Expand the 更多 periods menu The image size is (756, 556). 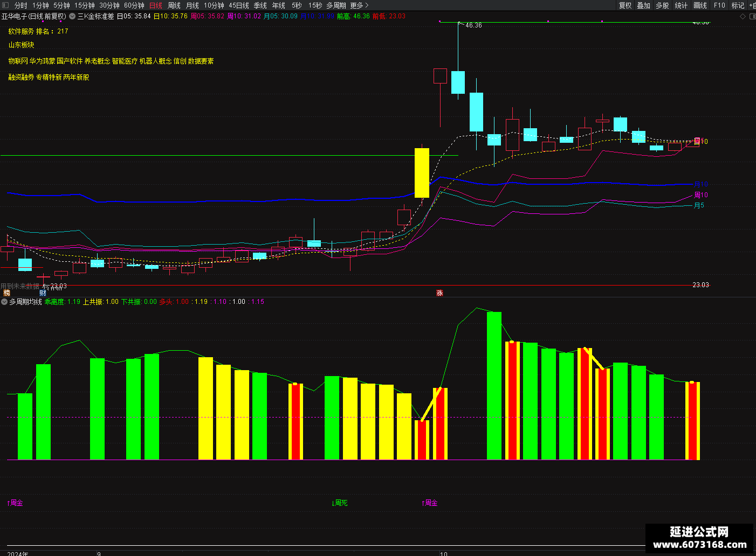pyautogui.click(x=359, y=5)
